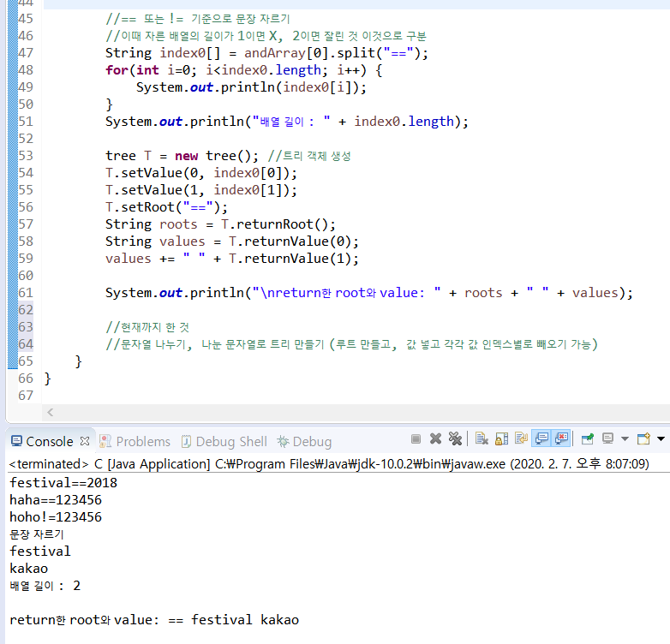This screenshot has width=670, height=644.
Task: Toggle Show Console When Standard Out Changes
Action: click(541, 439)
